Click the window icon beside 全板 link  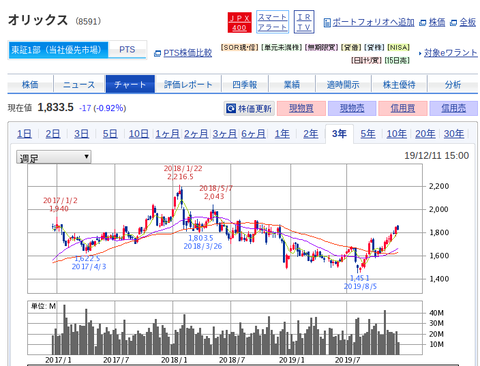click(453, 23)
